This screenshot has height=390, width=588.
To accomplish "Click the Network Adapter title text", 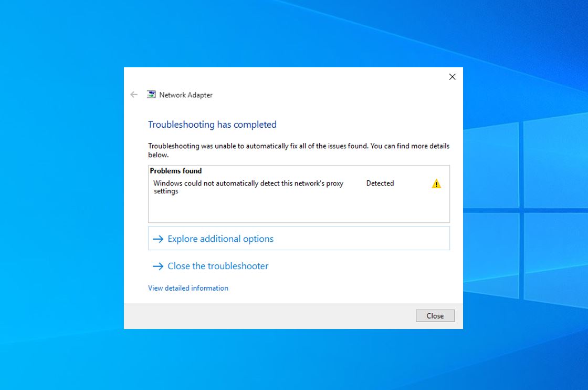I will (186, 95).
